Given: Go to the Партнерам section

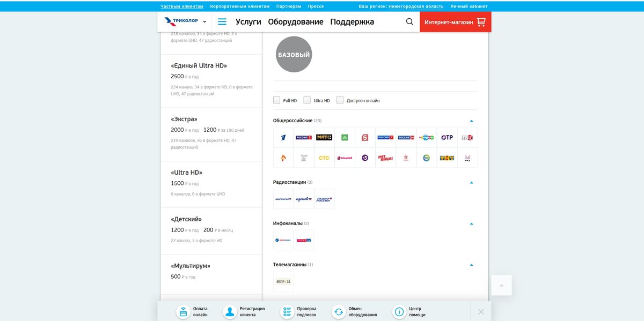Looking at the screenshot, I should click(289, 6).
